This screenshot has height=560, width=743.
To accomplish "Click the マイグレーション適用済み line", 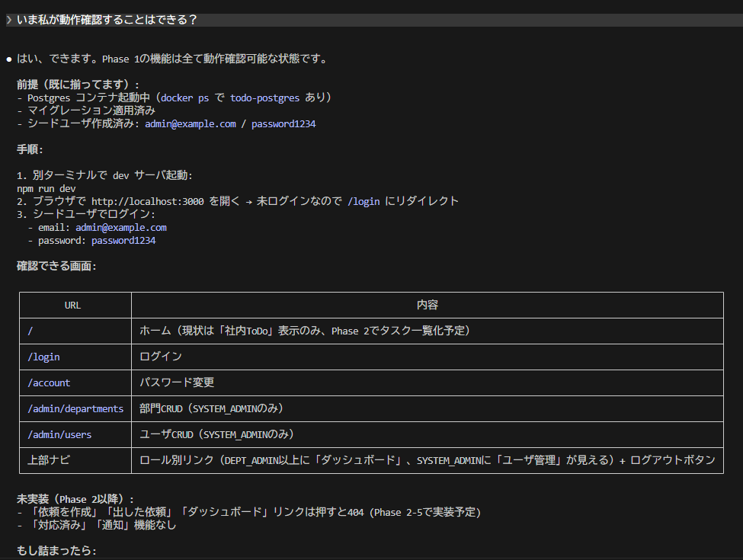I will (86, 110).
